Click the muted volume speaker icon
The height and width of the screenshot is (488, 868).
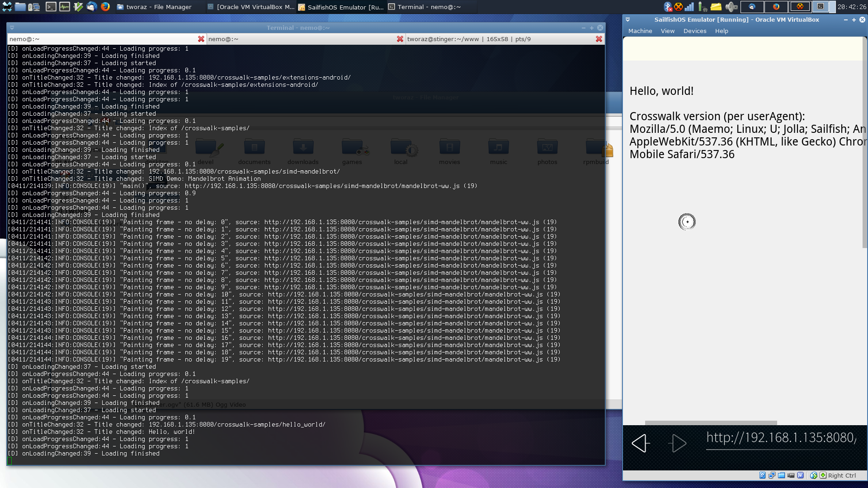pyautogui.click(x=731, y=7)
